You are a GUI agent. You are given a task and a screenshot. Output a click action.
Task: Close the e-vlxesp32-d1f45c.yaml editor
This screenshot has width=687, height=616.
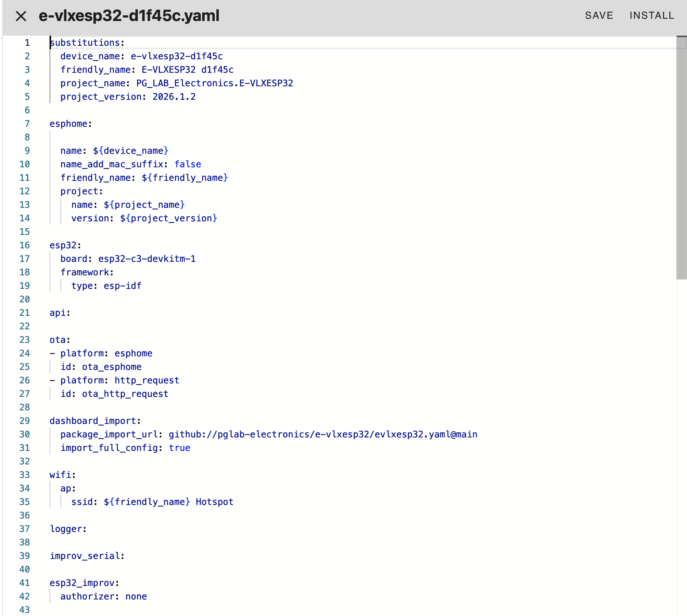click(x=21, y=16)
